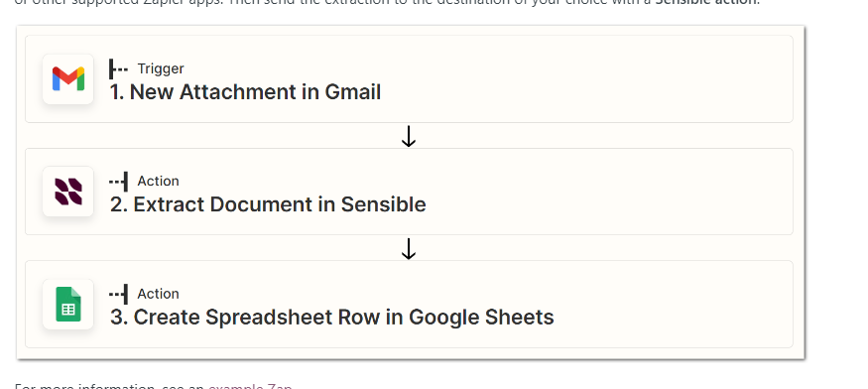The height and width of the screenshot is (389, 868).
Task: Click the down arrow above the Google Sheets step
Action: pos(409,248)
